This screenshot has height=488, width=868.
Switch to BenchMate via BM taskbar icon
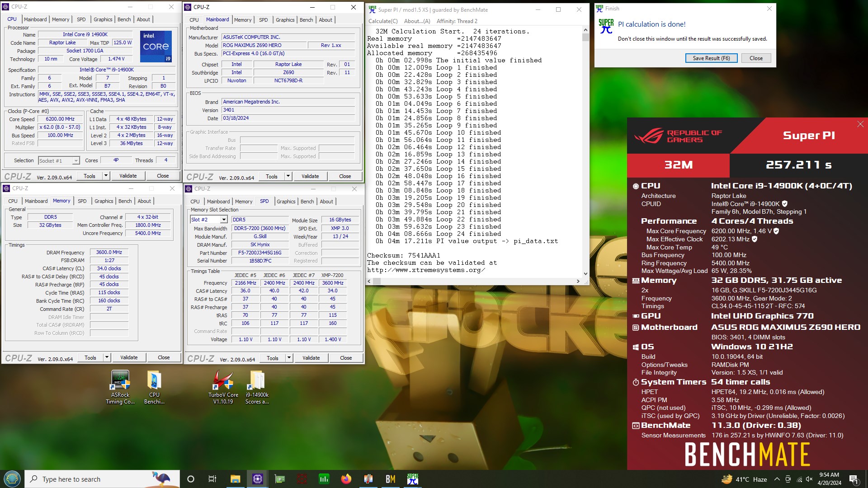pos(391,479)
